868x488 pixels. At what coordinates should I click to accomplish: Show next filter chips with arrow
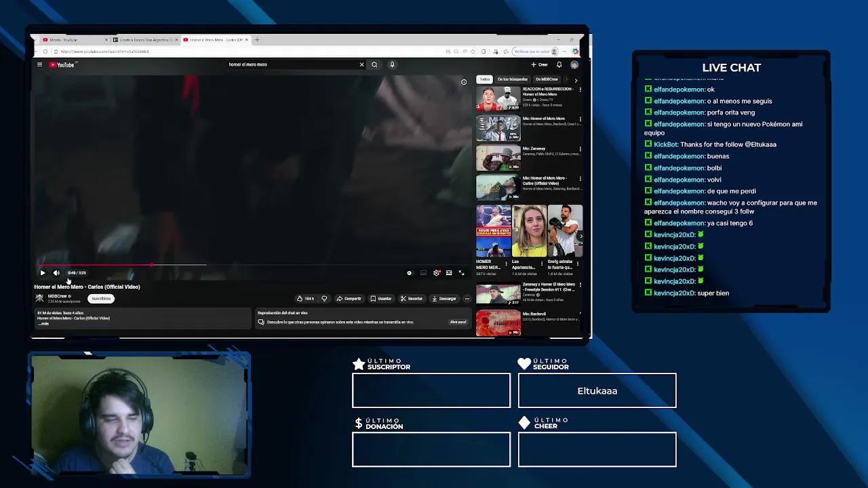(576, 80)
